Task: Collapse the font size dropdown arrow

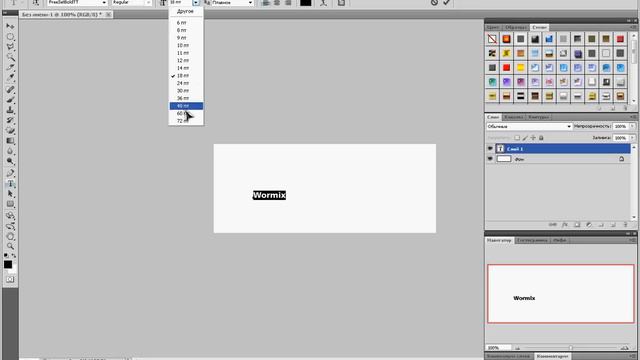Action: click(x=196, y=2)
